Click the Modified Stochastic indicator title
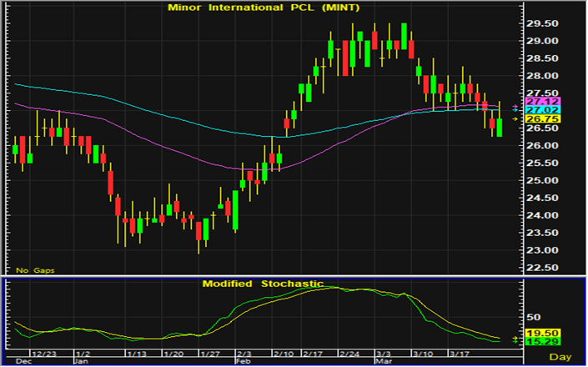Screen dimensions: 588x367 tap(263, 284)
